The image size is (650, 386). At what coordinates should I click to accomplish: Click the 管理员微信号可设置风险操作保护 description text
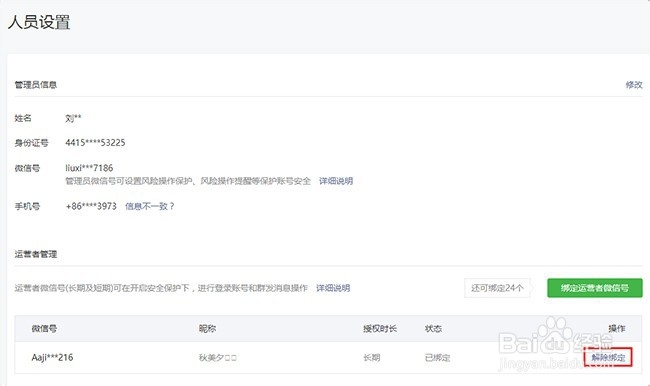[x=188, y=181]
